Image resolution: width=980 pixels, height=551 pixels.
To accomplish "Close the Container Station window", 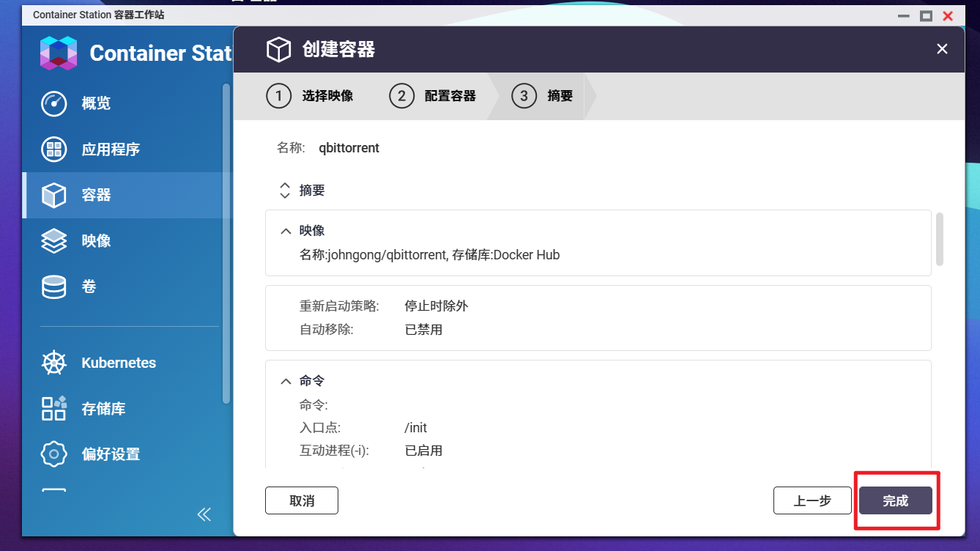I will coord(948,15).
